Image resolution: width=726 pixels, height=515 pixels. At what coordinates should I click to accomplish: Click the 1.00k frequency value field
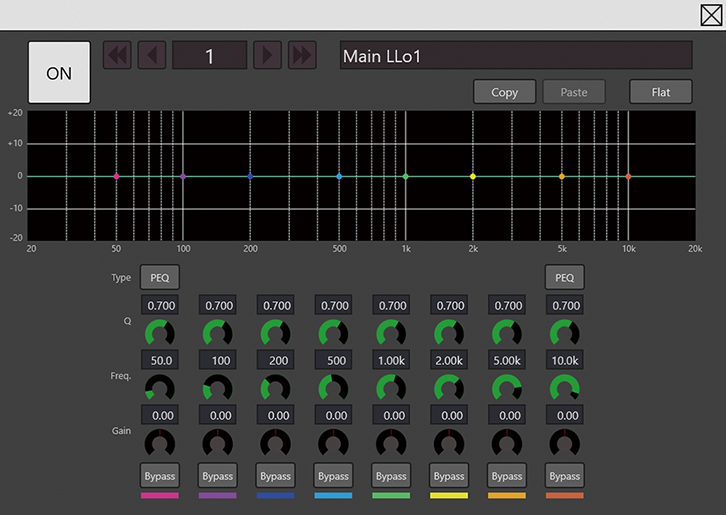pyautogui.click(x=392, y=359)
